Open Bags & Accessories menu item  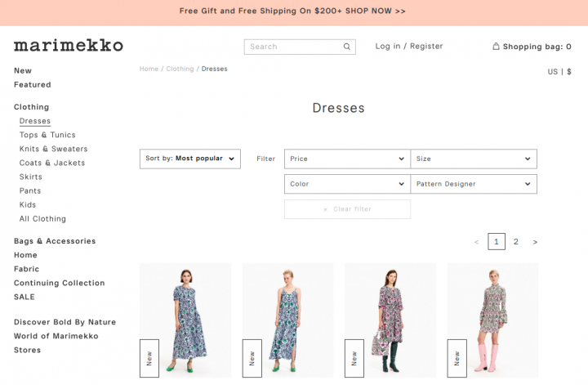click(55, 241)
